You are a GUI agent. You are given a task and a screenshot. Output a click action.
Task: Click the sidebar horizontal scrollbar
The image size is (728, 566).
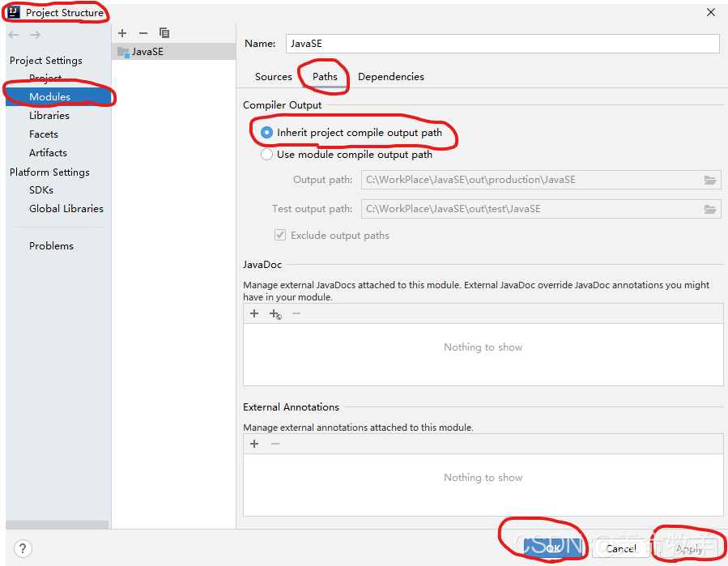pyautogui.click(x=57, y=525)
